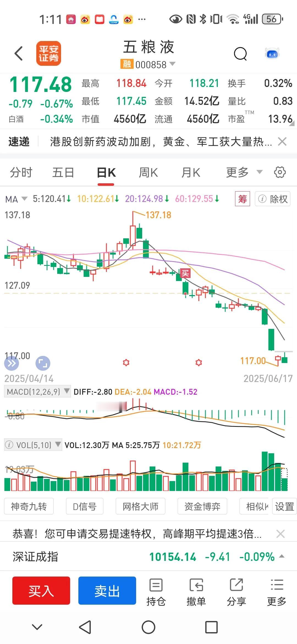297x644 pixels.
Task: Open the 除权 adjustment option
Action: 273,199
